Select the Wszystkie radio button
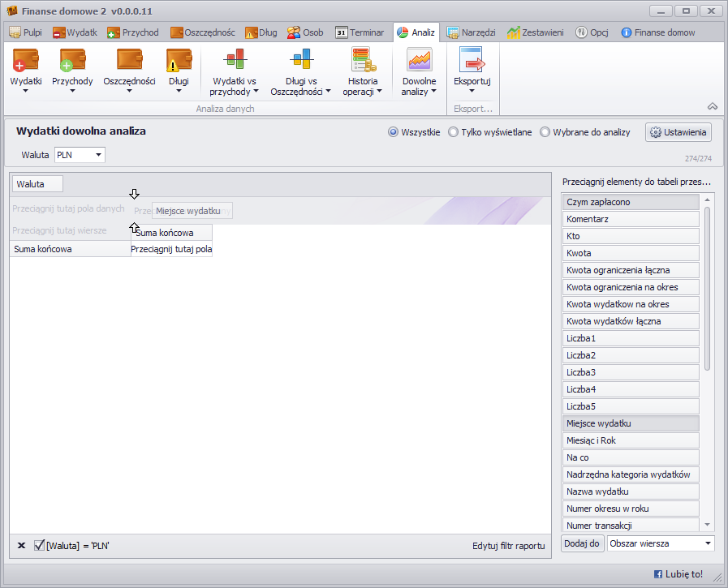Screen dimensions: 728x588 click(394, 132)
